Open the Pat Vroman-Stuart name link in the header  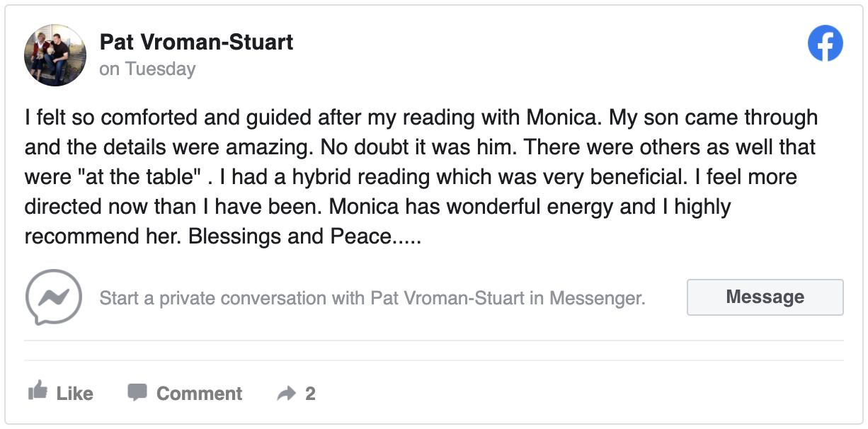(x=196, y=42)
